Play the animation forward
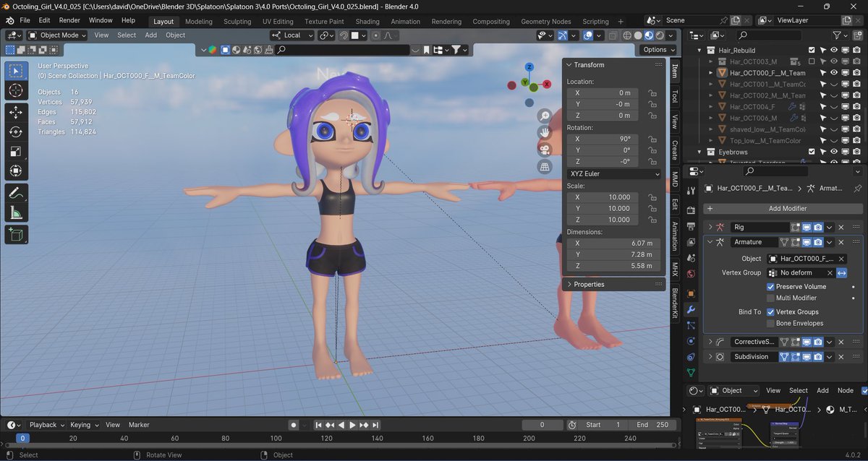 tap(352, 425)
